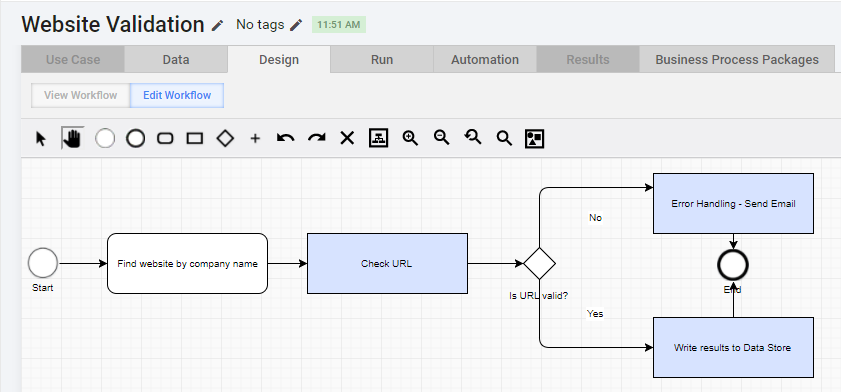Export diagram using the image icon
This screenshot has width=841, height=392.
coord(534,138)
